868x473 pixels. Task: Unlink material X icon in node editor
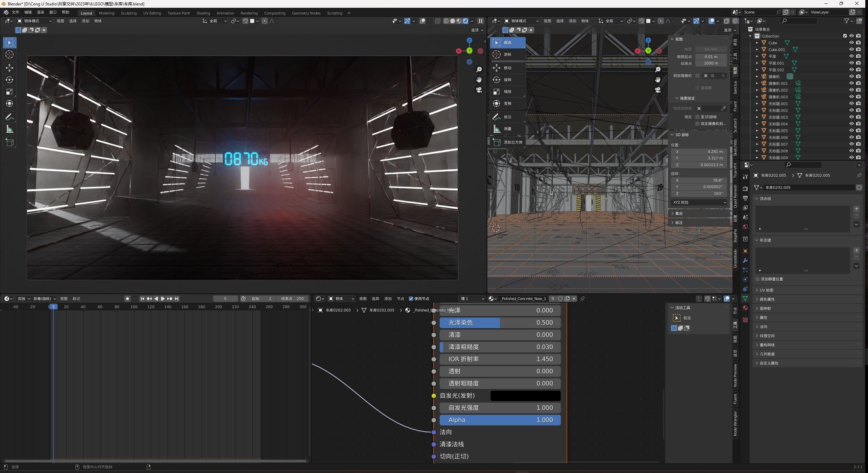(x=574, y=299)
